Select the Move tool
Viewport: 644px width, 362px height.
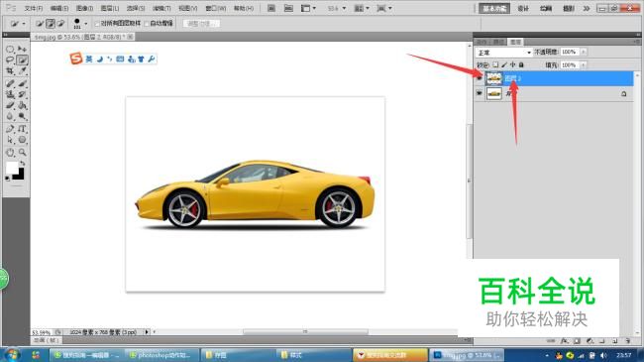tap(22, 50)
